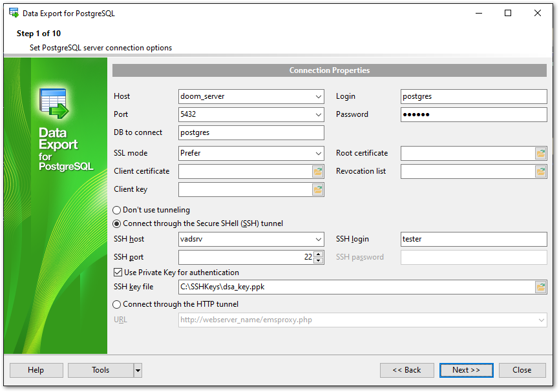
Task: Click the Close button at bottom
Action: click(522, 370)
